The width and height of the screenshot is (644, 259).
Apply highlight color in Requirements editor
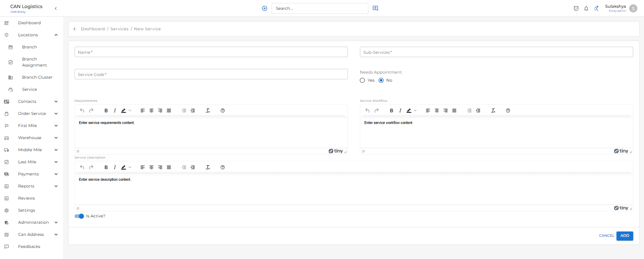[124, 111]
